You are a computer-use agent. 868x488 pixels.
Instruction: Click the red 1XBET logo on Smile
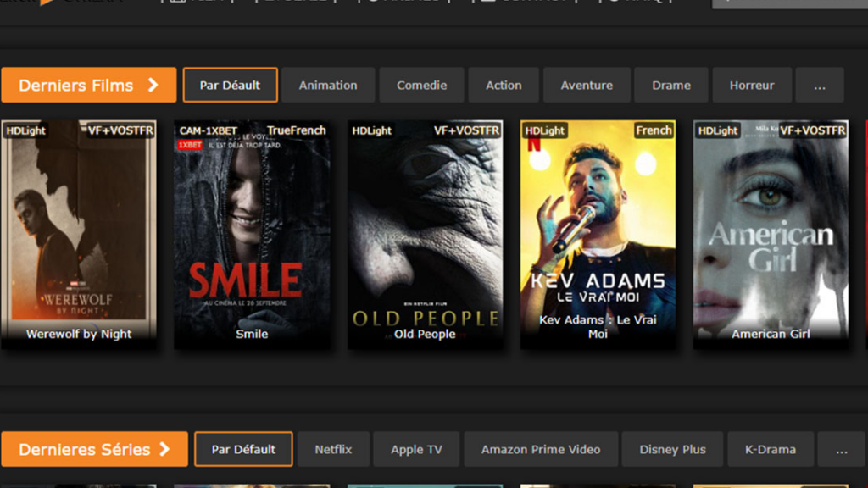(x=189, y=145)
